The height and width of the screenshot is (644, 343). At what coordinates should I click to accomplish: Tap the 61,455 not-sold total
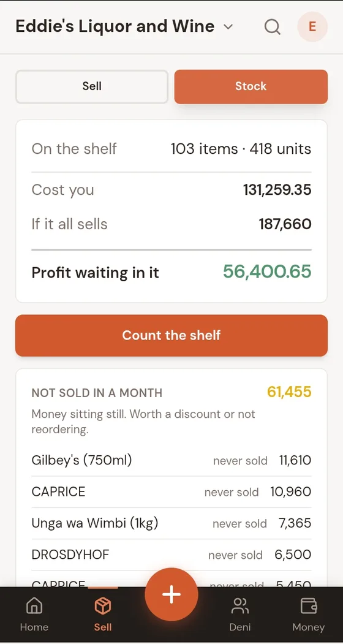click(289, 392)
